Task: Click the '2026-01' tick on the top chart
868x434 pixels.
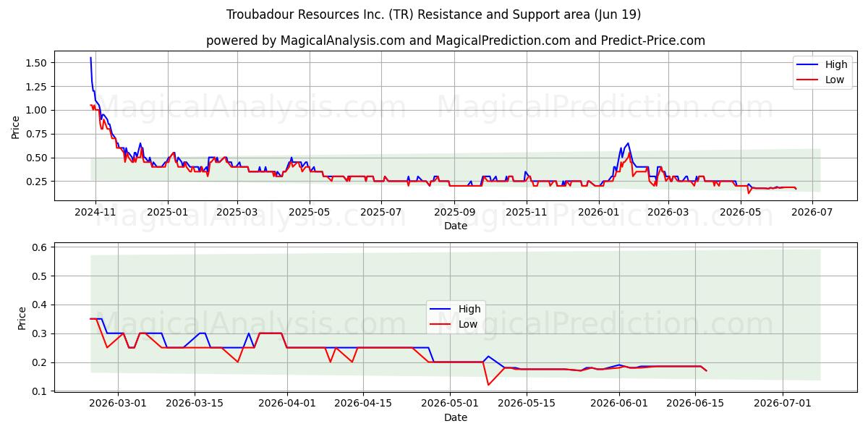Action: [598, 212]
